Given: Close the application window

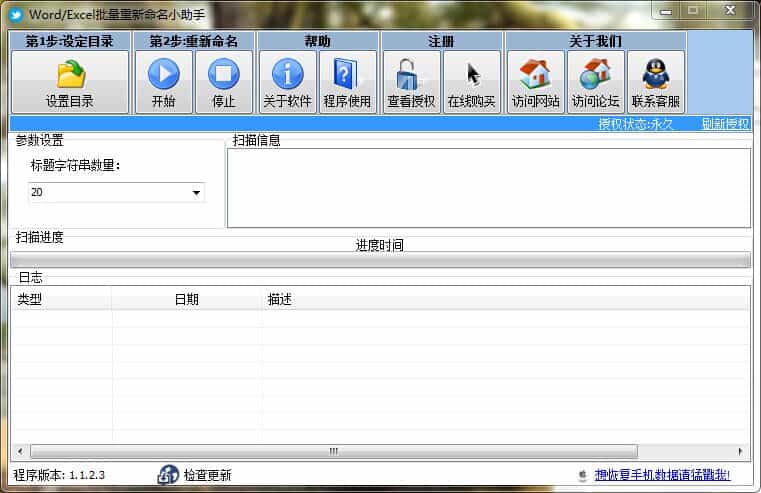Looking at the screenshot, I should tap(730, 11).
